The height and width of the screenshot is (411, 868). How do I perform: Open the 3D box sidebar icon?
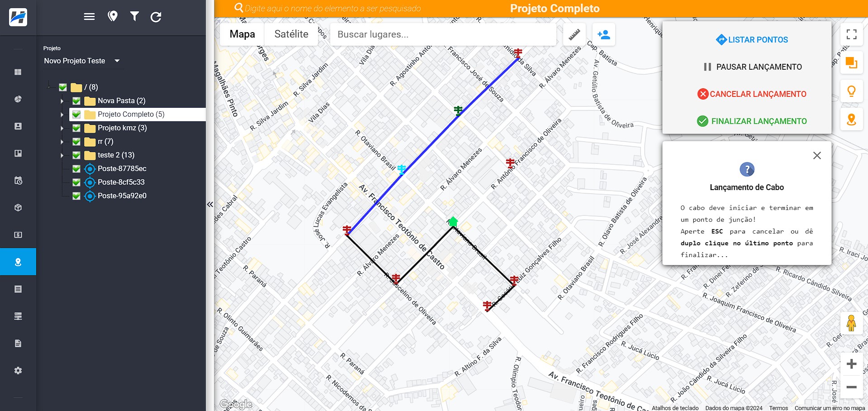(x=18, y=208)
